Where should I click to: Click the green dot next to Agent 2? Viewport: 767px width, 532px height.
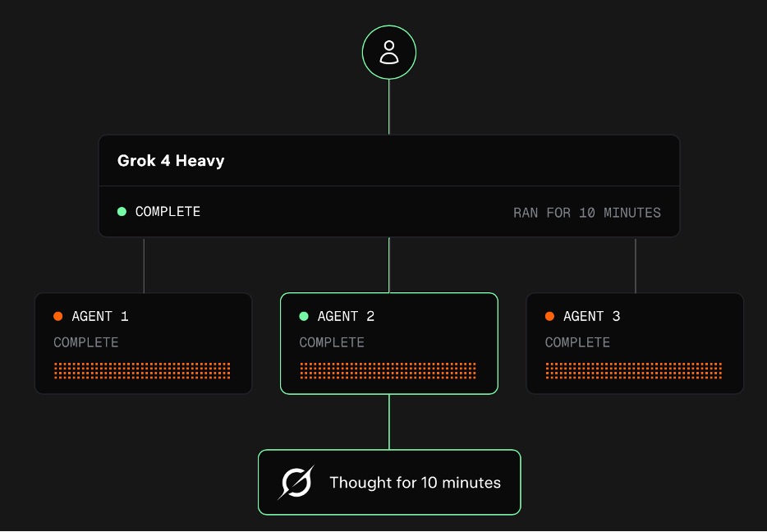(x=304, y=316)
